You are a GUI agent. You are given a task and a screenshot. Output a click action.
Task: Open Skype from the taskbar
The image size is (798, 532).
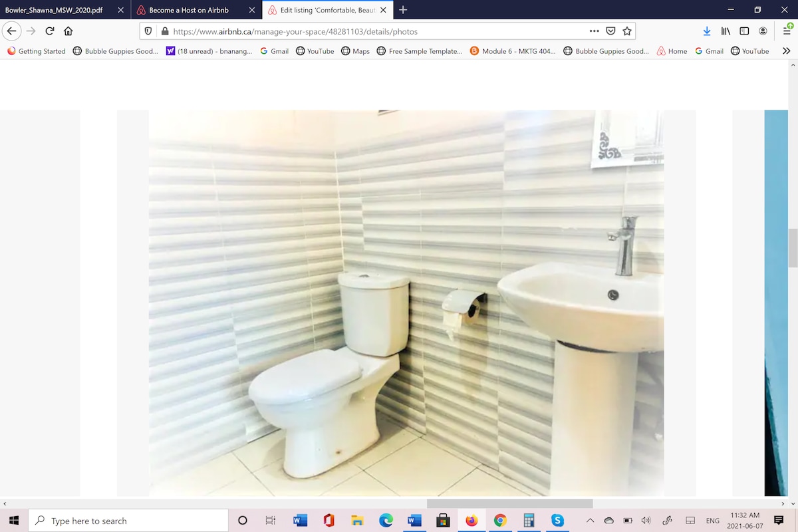(558, 521)
